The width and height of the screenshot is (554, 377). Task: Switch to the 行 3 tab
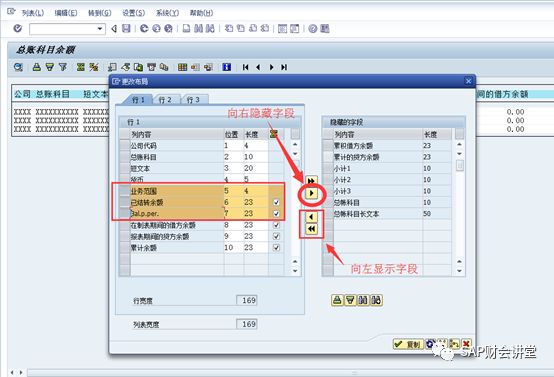193,100
